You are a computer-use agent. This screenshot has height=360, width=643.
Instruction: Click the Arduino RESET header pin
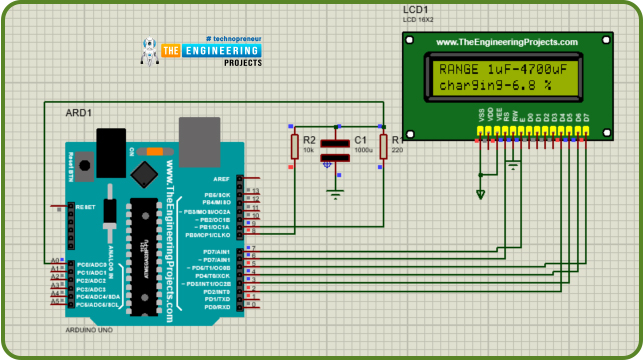click(71, 206)
